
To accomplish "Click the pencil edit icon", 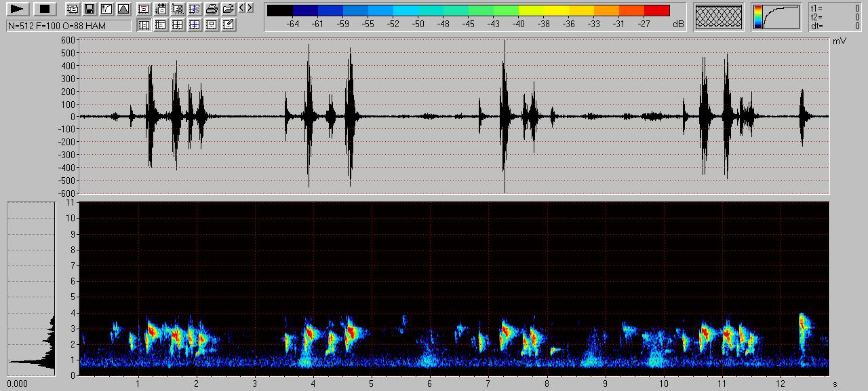I will (229, 24).
